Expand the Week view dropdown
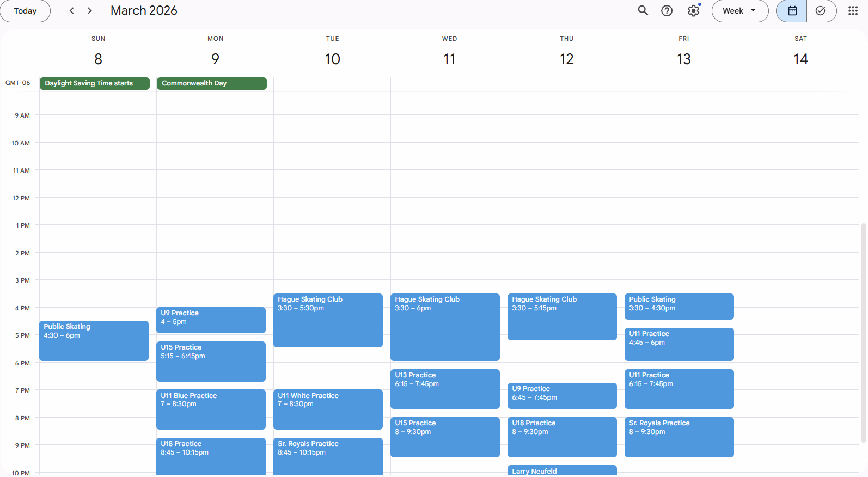 click(739, 11)
